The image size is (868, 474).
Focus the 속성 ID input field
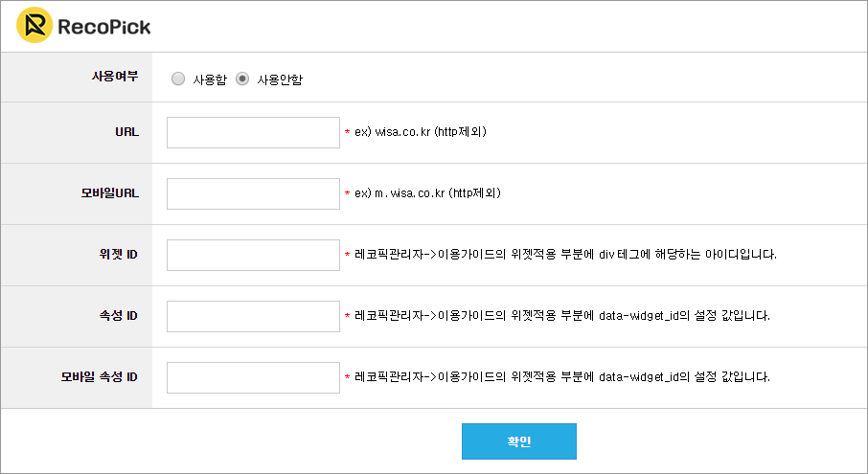tap(253, 316)
